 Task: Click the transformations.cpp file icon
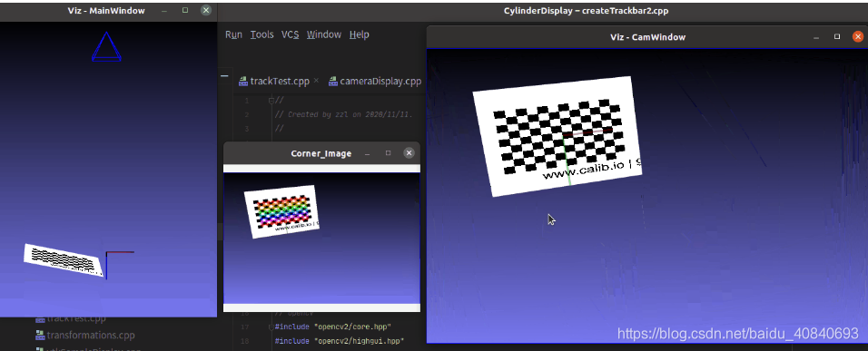(x=40, y=335)
